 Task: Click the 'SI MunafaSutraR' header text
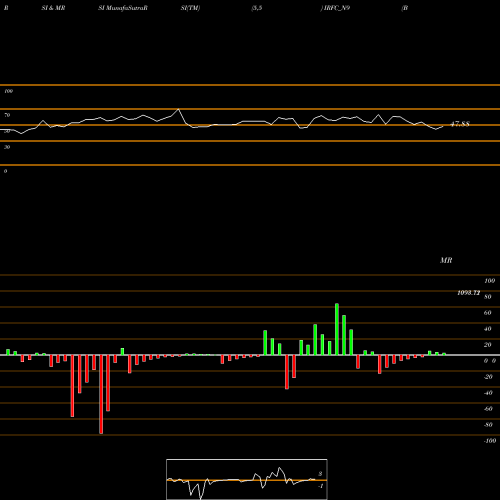click(x=123, y=8)
